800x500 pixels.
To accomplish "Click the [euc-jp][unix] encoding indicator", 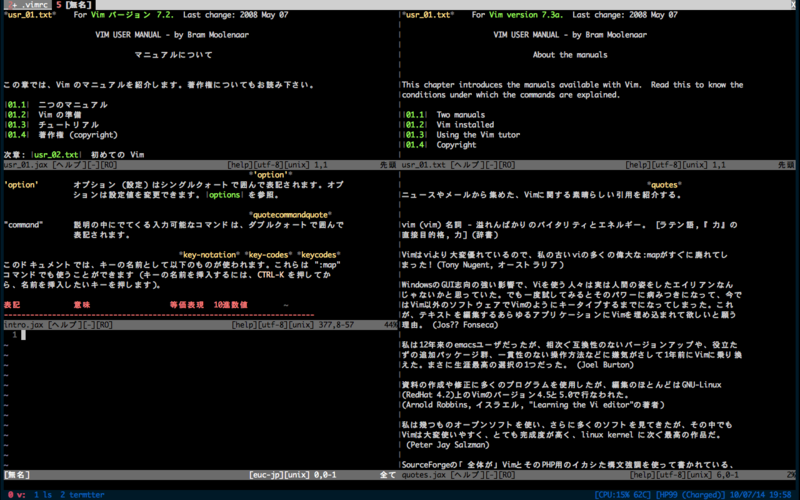I will point(279,474).
